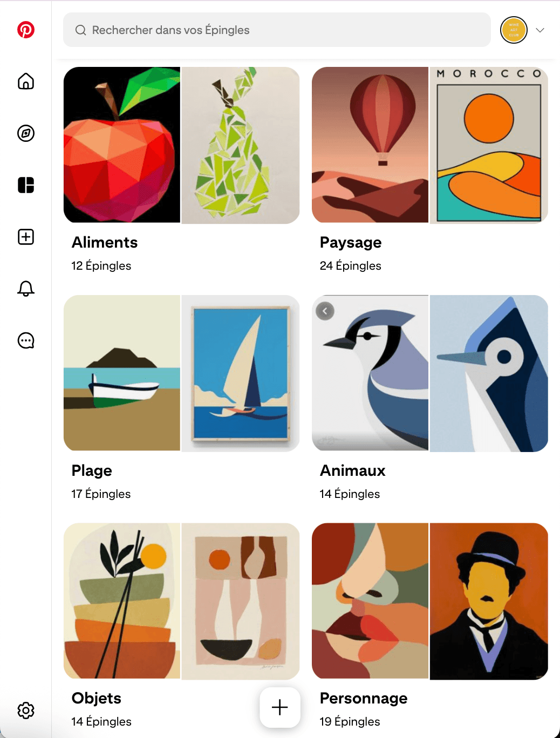Click the back arrow on Animaux cover
The width and height of the screenshot is (560, 738).
click(325, 311)
